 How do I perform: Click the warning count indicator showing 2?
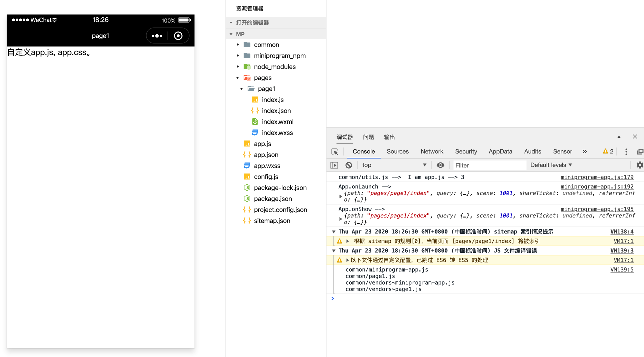608,151
